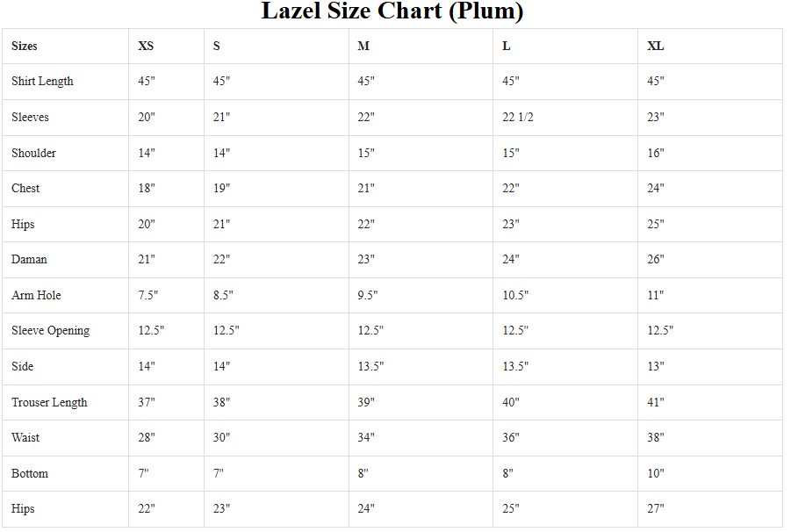The image size is (791, 532).
Task: Click the 34" Waist value for M
Action: click(x=366, y=438)
